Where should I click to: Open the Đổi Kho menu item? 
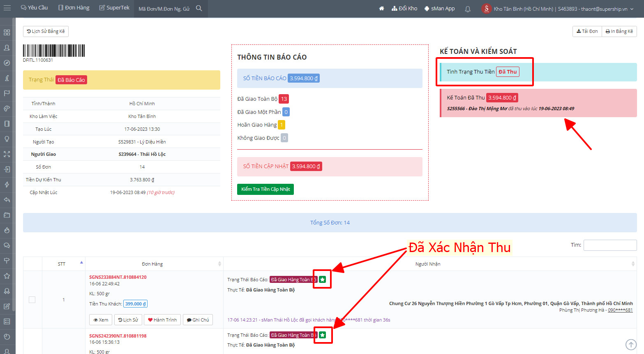(404, 8)
